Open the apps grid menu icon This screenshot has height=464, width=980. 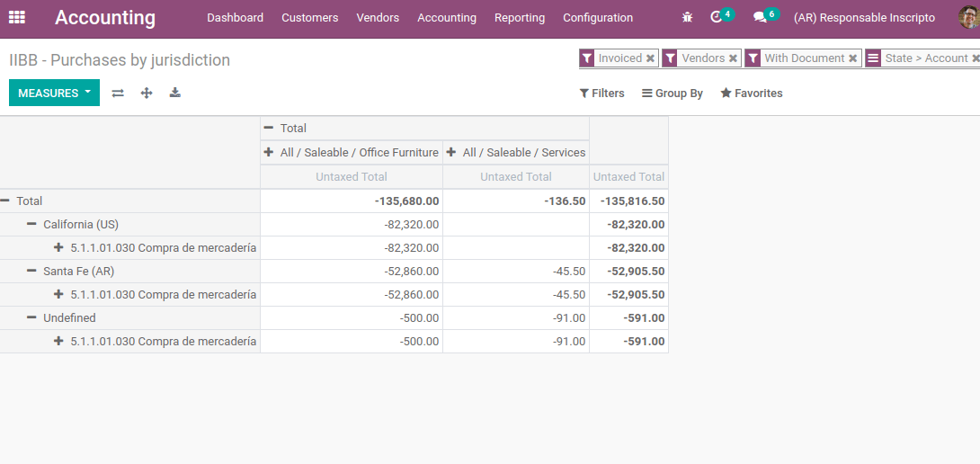click(17, 17)
